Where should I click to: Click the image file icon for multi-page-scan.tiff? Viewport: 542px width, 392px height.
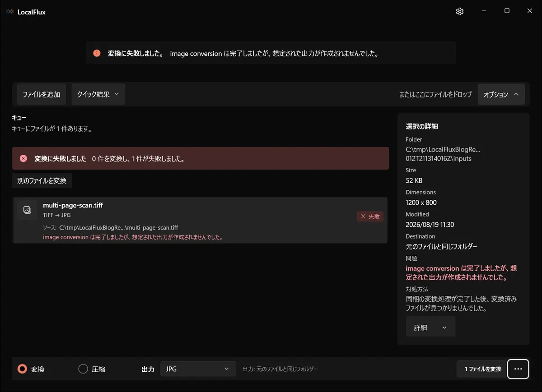pyautogui.click(x=27, y=210)
